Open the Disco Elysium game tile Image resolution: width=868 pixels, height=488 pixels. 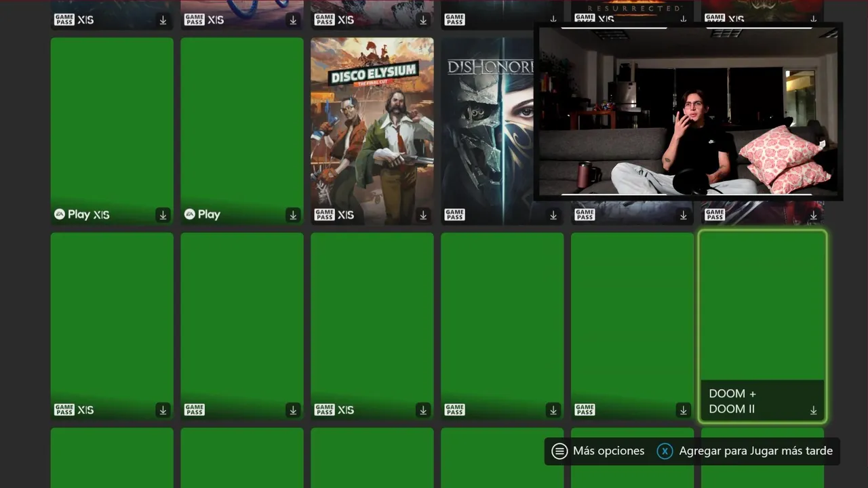[372, 131]
